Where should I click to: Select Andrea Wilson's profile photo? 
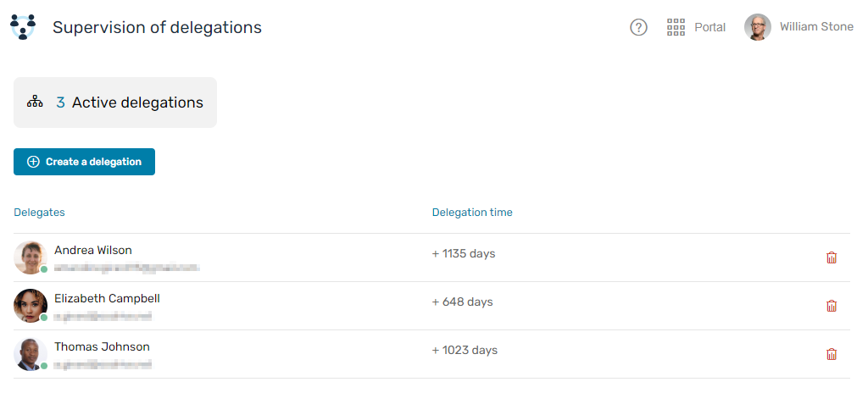pos(31,257)
